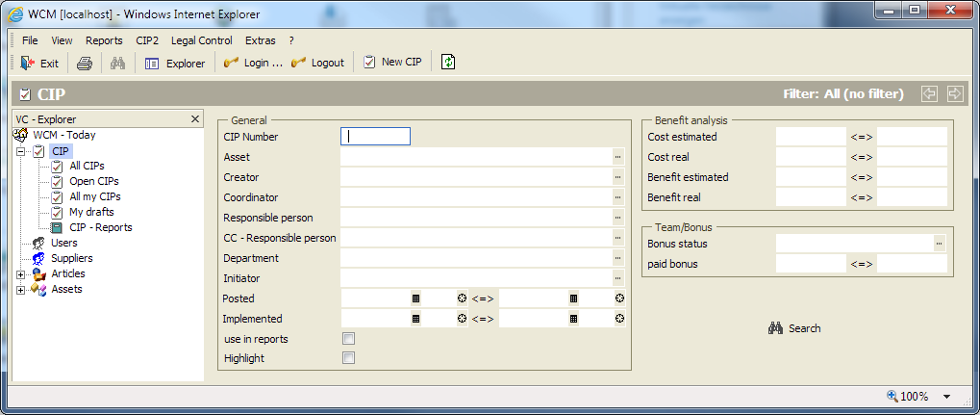Open the calendar picker for Posted start date
The height and width of the screenshot is (415, 980).
415,298
